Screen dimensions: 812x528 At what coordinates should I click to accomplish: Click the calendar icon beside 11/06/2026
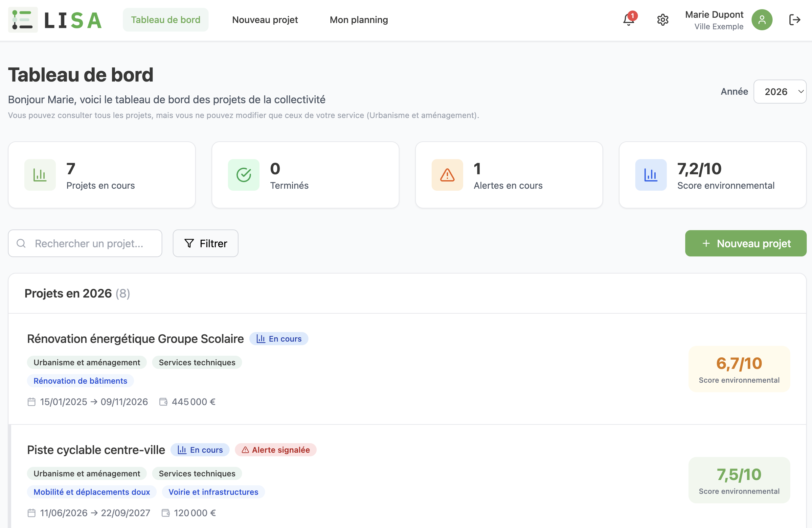[32, 513]
